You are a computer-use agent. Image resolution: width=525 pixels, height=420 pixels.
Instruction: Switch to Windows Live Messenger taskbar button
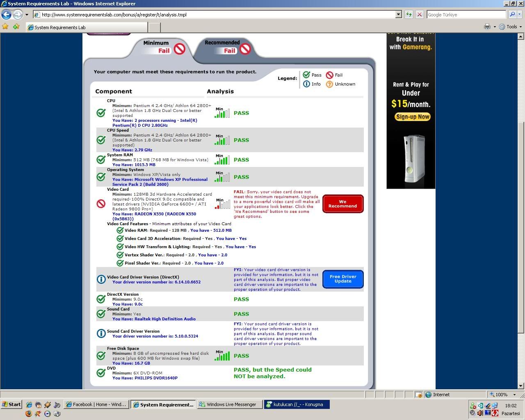tap(229, 404)
